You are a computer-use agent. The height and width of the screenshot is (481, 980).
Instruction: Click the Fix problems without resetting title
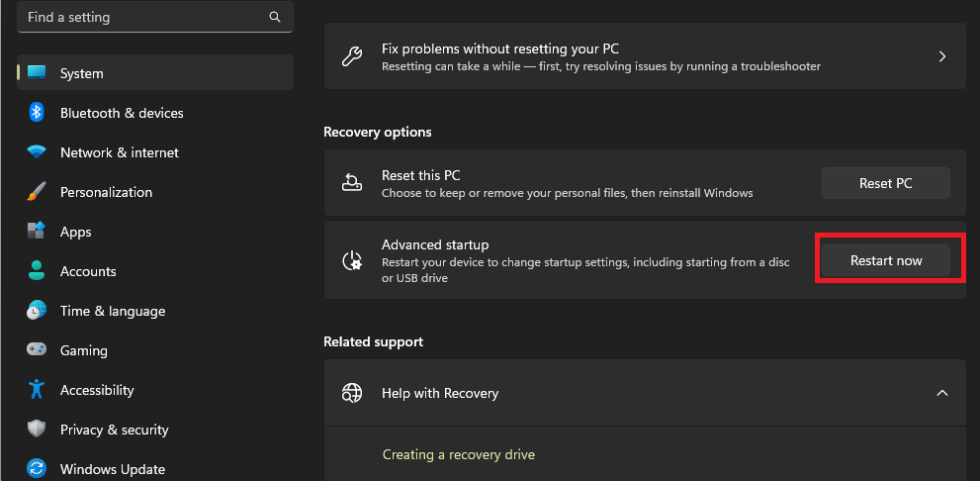500,48
